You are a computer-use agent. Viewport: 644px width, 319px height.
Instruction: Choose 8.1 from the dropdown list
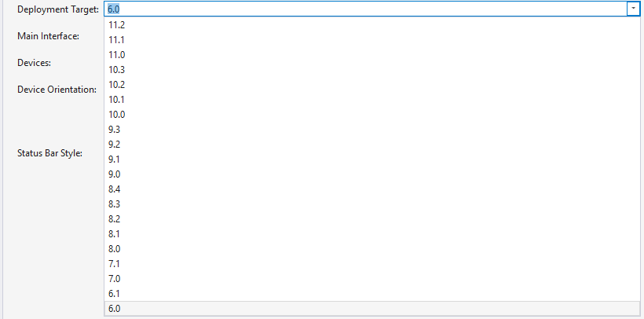click(115, 234)
